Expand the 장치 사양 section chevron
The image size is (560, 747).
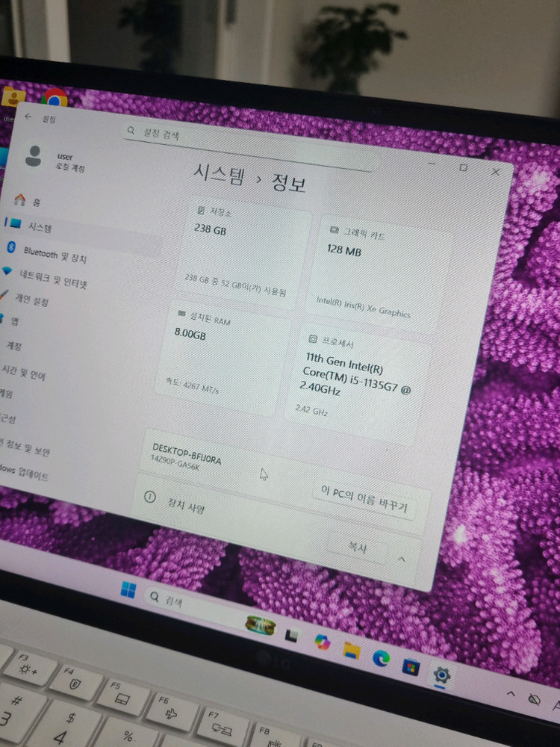tap(401, 559)
